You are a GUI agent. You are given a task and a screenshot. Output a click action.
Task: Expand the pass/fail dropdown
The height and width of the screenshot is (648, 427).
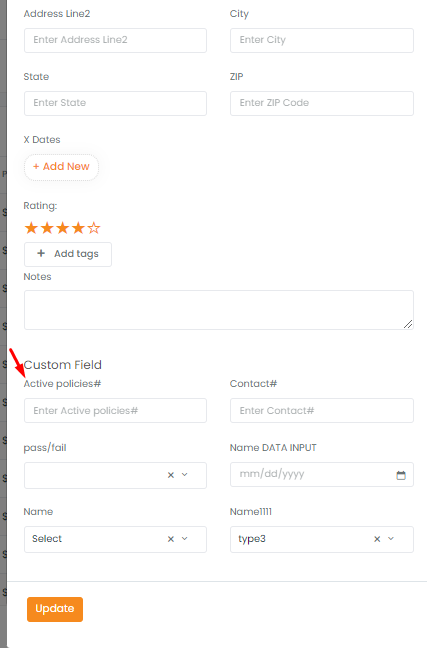(185, 475)
